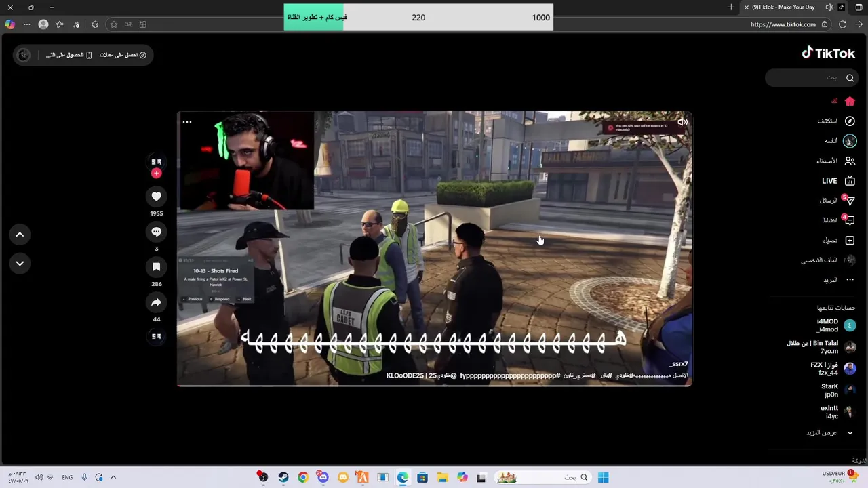Switch the ENG input language indicator
Screen dimensions: 868x488
point(67,477)
